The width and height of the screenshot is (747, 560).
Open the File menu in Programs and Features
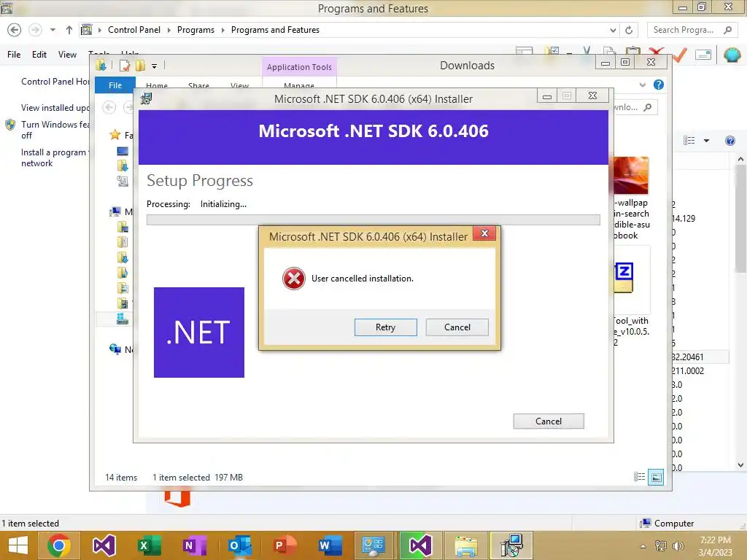[x=14, y=54]
